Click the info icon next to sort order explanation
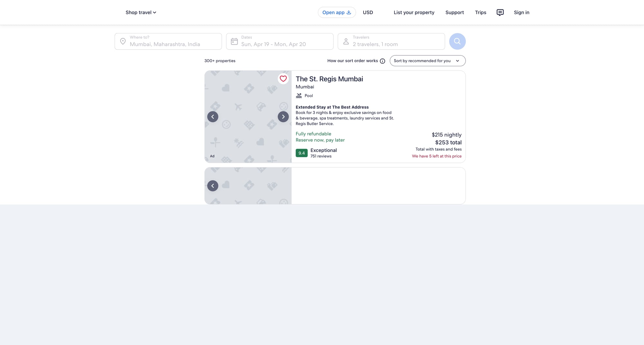The image size is (644, 345). (x=382, y=61)
